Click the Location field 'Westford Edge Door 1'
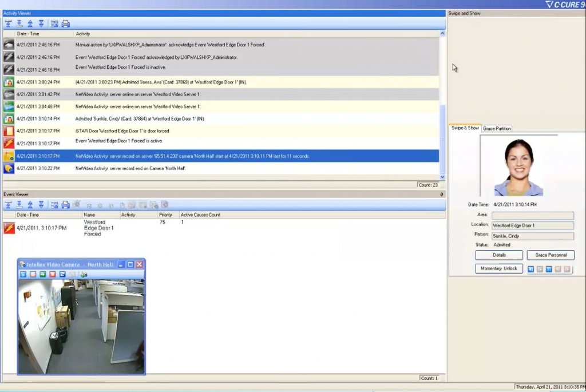The width and height of the screenshot is (586, 392). point(533,225)
